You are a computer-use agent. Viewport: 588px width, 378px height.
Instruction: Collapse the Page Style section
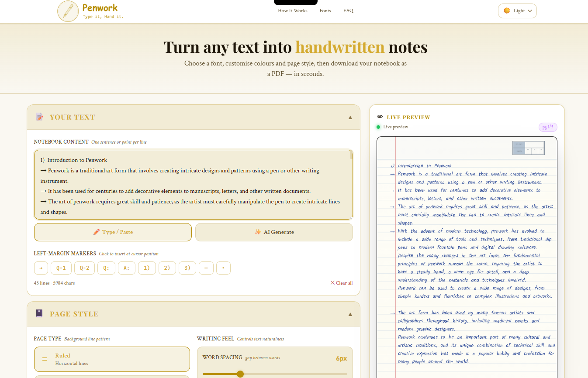350,314
